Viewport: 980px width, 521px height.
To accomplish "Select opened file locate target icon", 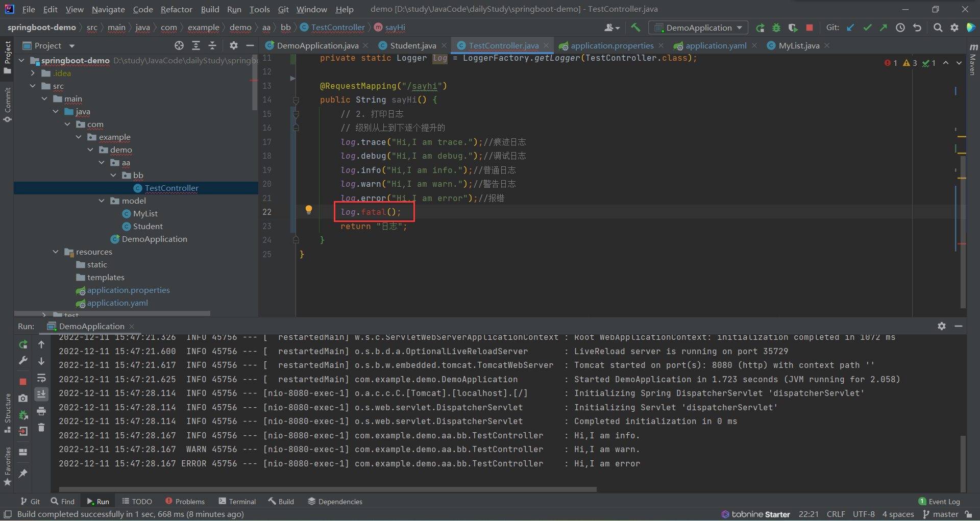I will point(179,45).
